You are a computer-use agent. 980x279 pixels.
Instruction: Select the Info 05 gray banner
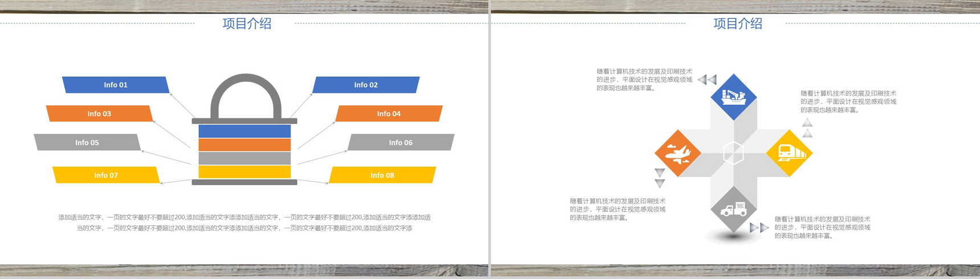(x=87, y=142)
